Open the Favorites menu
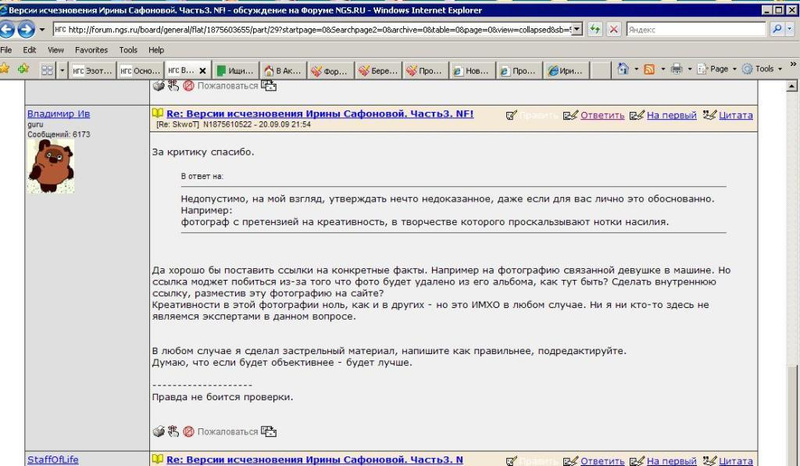 [x=91, y=49]
